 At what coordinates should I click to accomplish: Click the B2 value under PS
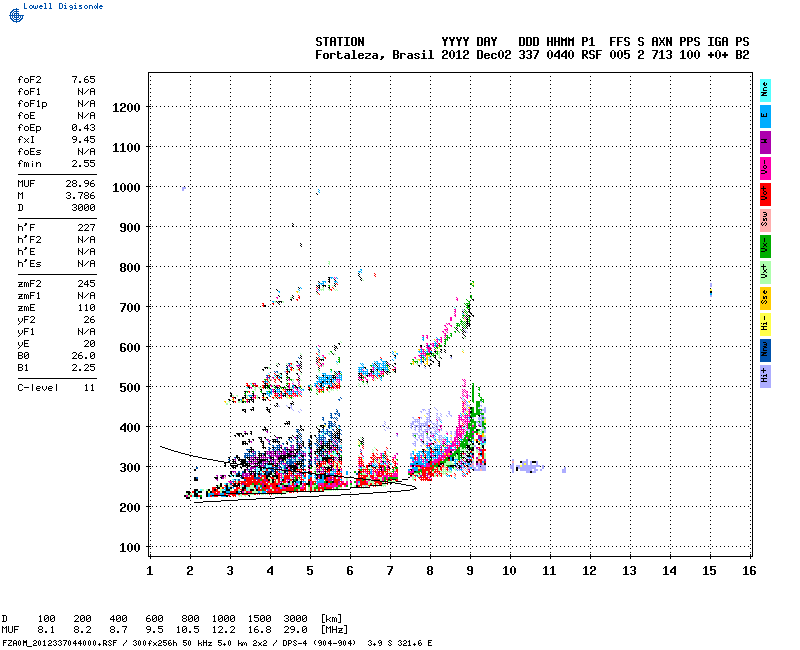click(x=742, y=55)
